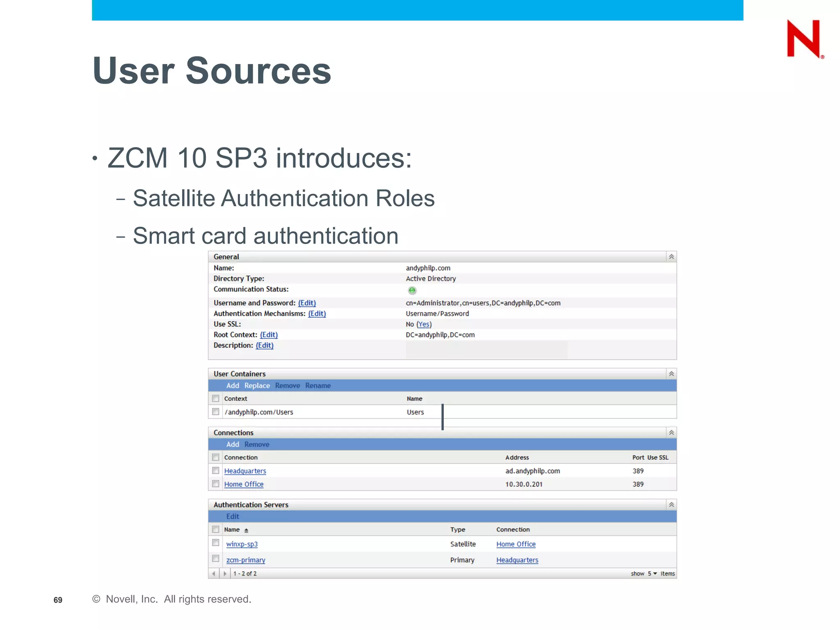Open the show items count dropdown
Viewport: 840px width, 630px height.
tap(652, 573)
